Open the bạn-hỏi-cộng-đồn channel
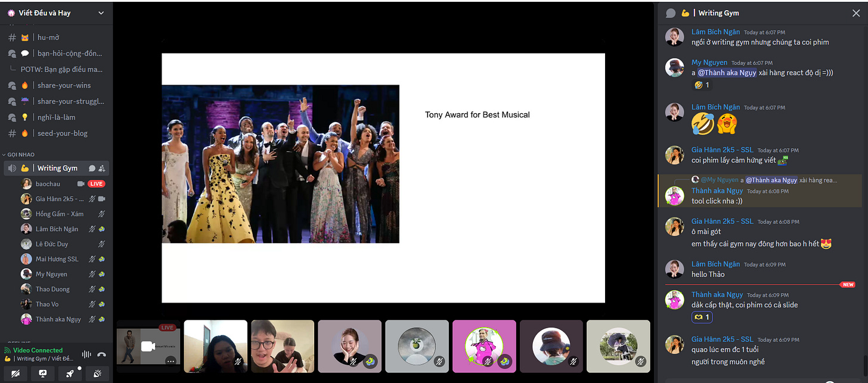Screen dimensions: 868x383 tap(57, 53)
